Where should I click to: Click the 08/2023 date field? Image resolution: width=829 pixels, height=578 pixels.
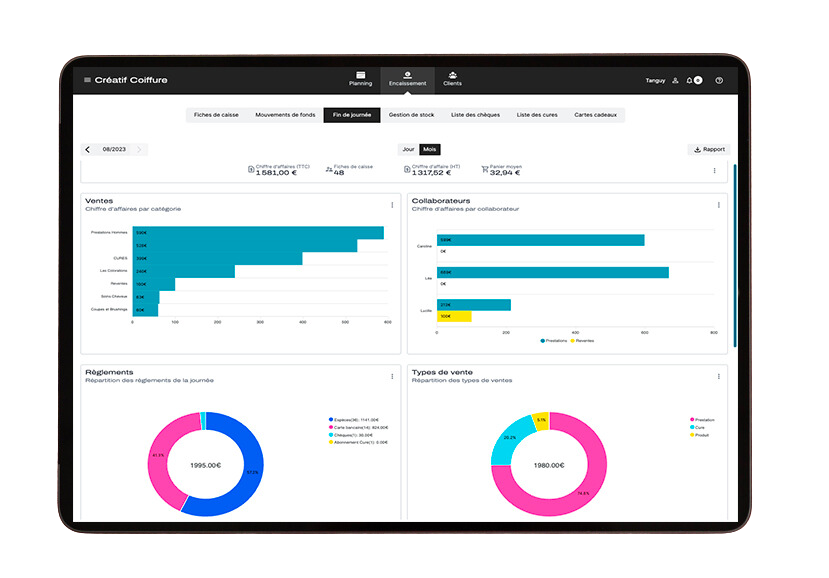tap(114, 150)
